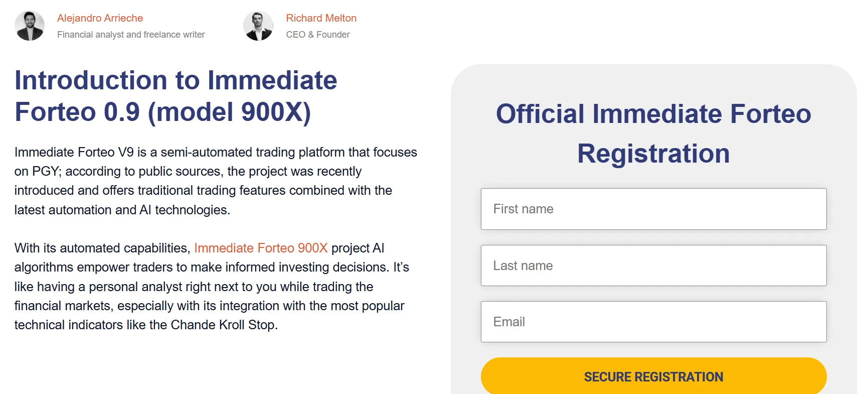Screen dimensions: 868x394
Task: Click the Immediate Forteo 900X text link
Action: click(x=260, y=247)
